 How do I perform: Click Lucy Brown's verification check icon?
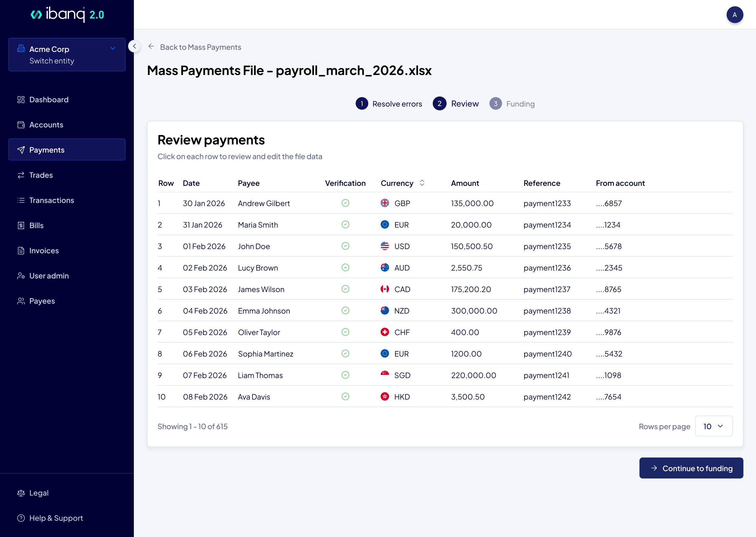(345, 268)
